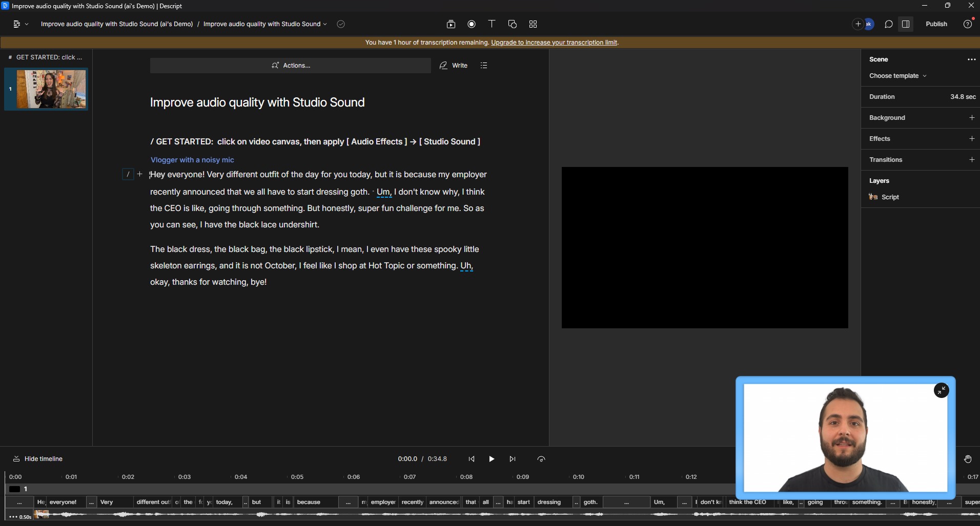The height and width of the screenshot is (526, 980).
Task: Open the help question mark icon
Action: pos(968,24)
